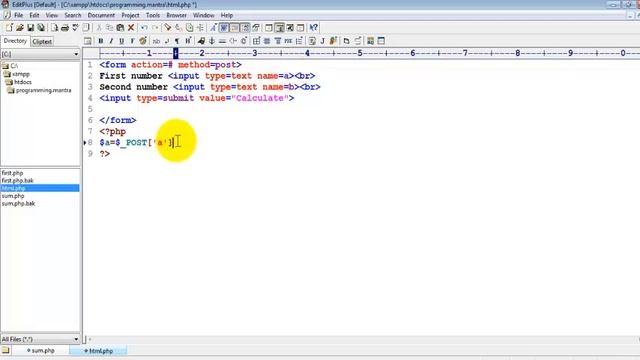Screen dimensions: 640x360
Task: Click the Redo arrow icon
Action: (155, 28)
